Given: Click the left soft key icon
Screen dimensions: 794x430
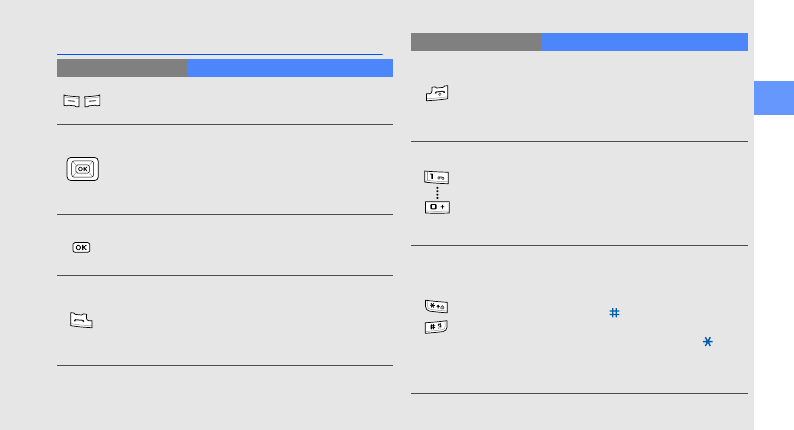Looking at the screenshot, I should 73,101.
